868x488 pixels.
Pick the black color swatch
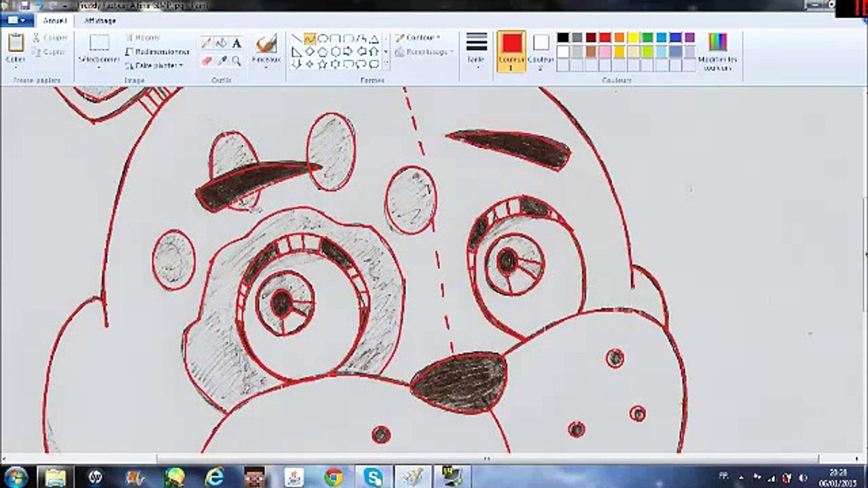(563, 38)
